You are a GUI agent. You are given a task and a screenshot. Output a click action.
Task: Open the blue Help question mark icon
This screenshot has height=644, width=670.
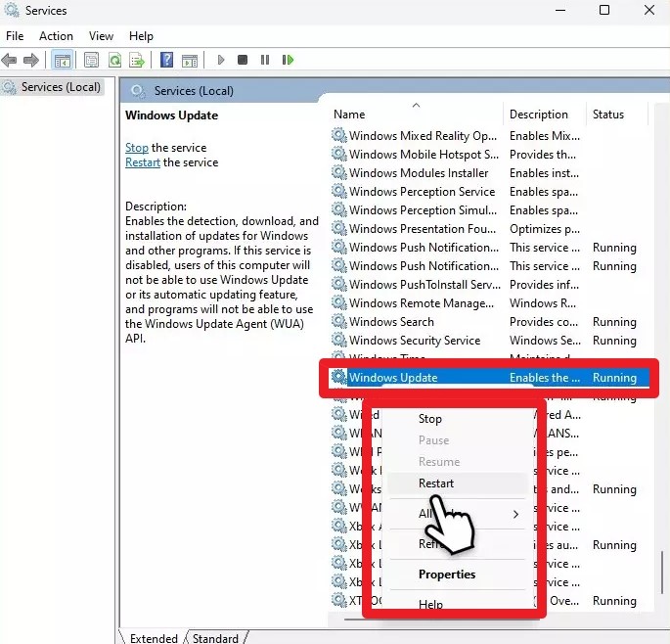[166, 60]
